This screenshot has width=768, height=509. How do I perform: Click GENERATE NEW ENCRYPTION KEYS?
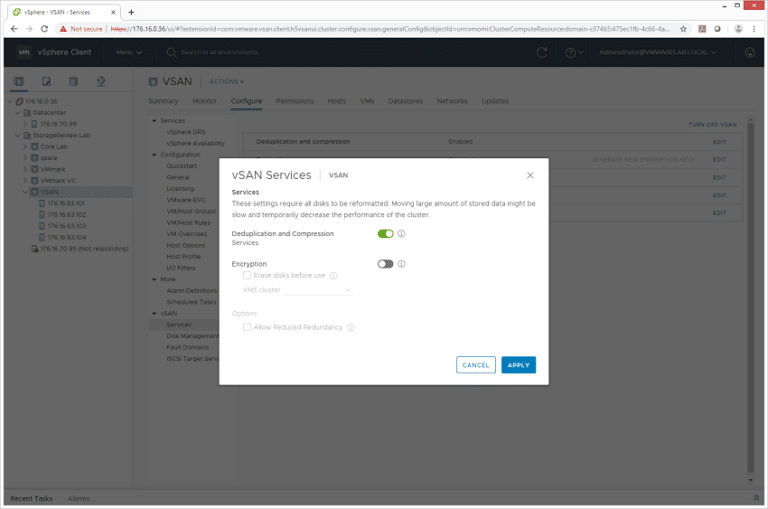click(x=643, y=160)
